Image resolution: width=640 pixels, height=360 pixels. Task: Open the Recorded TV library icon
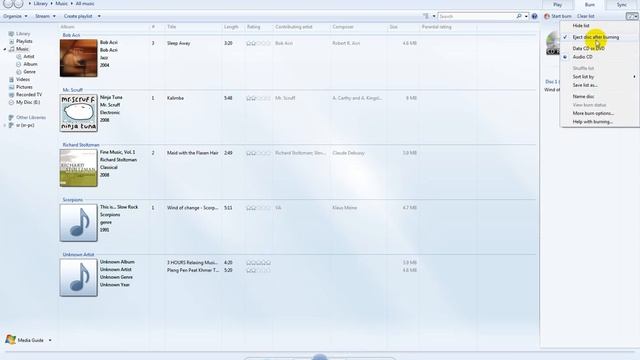[x=11, y=95]
